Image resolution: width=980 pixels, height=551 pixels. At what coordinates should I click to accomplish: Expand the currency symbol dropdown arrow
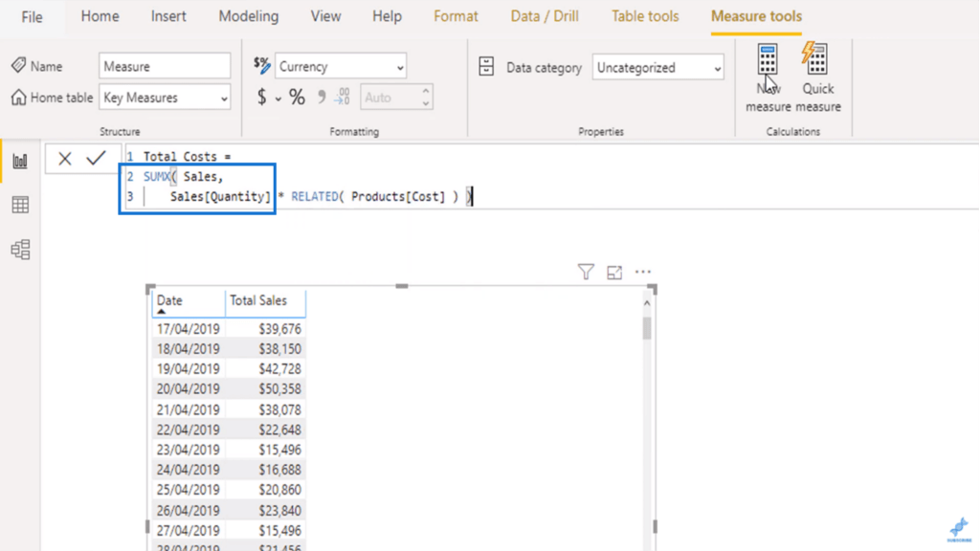(x=278, y=99)
